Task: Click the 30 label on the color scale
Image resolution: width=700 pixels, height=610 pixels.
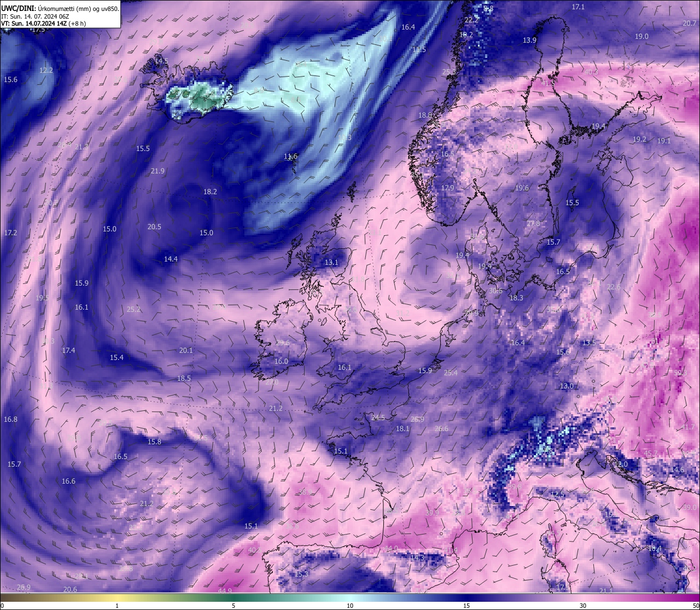Action: point(583,606)
